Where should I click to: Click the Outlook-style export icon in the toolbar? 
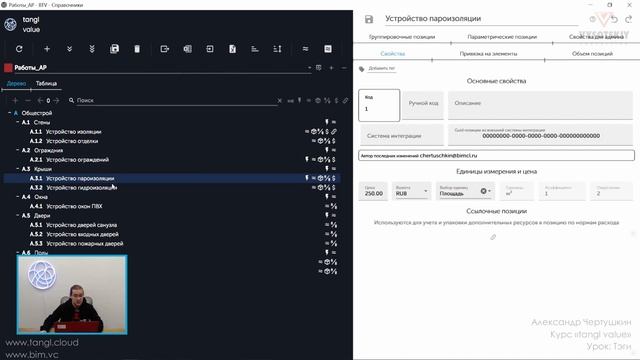tap(187, 49)
